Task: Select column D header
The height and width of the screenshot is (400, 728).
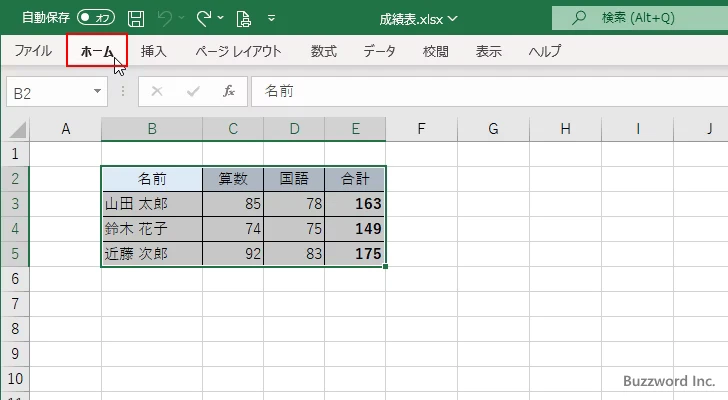Action: click(x=294, y=129)
